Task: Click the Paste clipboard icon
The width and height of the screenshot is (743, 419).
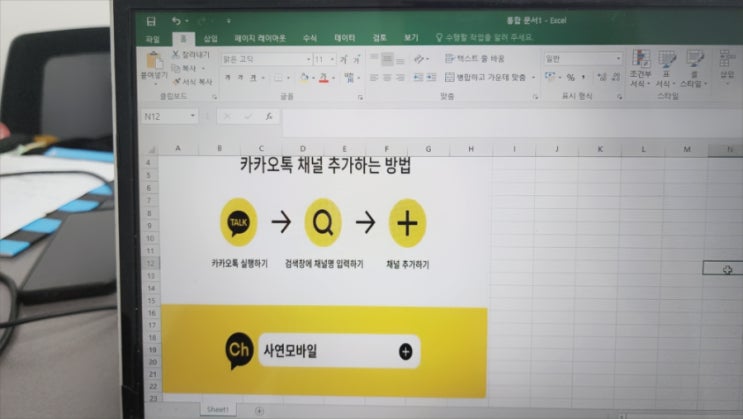Action: [x=154, y=61]
